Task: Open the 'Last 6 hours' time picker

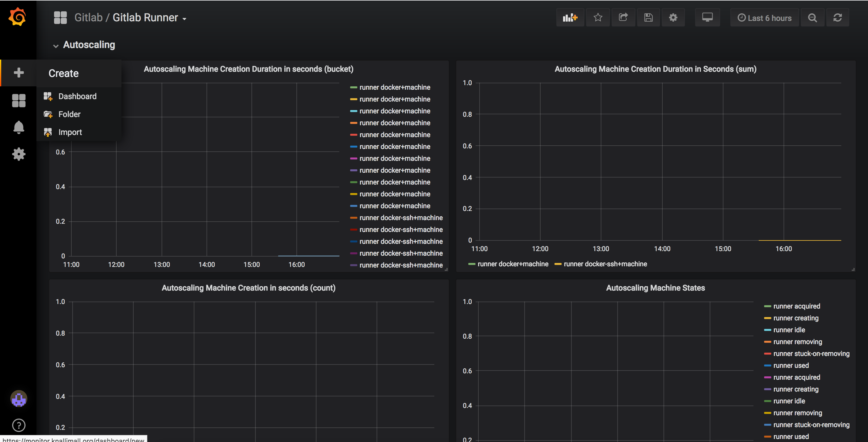Action: point(764,18)
